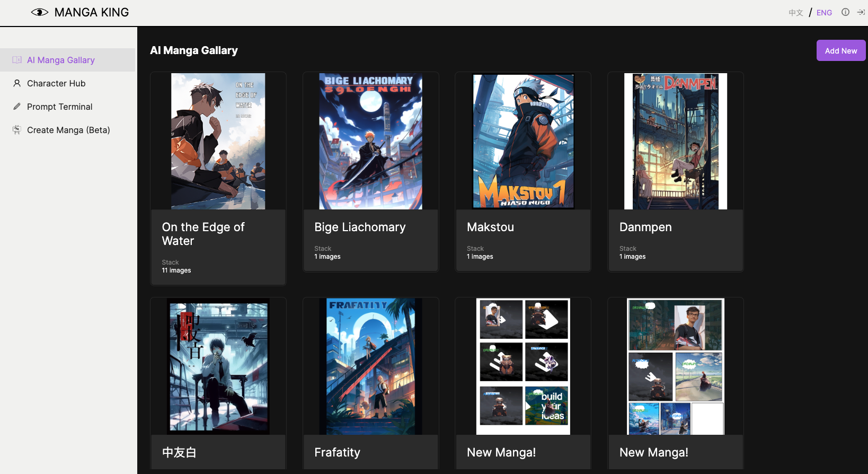Click the logout arrow icon
The image size is (868, 474).
(x=861, y=12)
